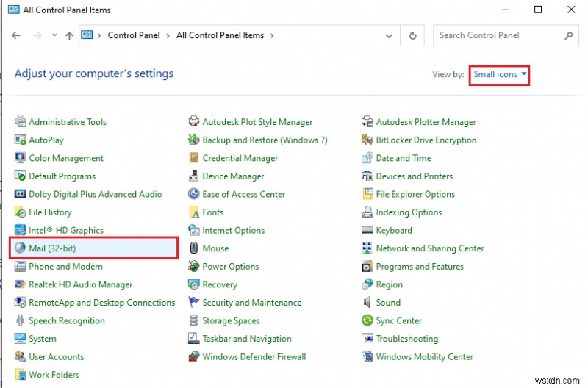Screen dimensions: 588x388
Task: Click the Fonts icon
Action: (x=193, y=212)
